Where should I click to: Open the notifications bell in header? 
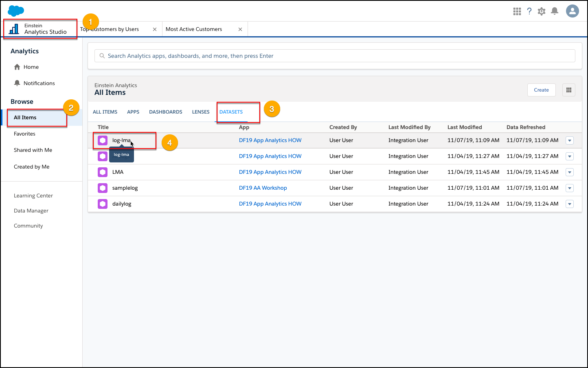[555, 11]
